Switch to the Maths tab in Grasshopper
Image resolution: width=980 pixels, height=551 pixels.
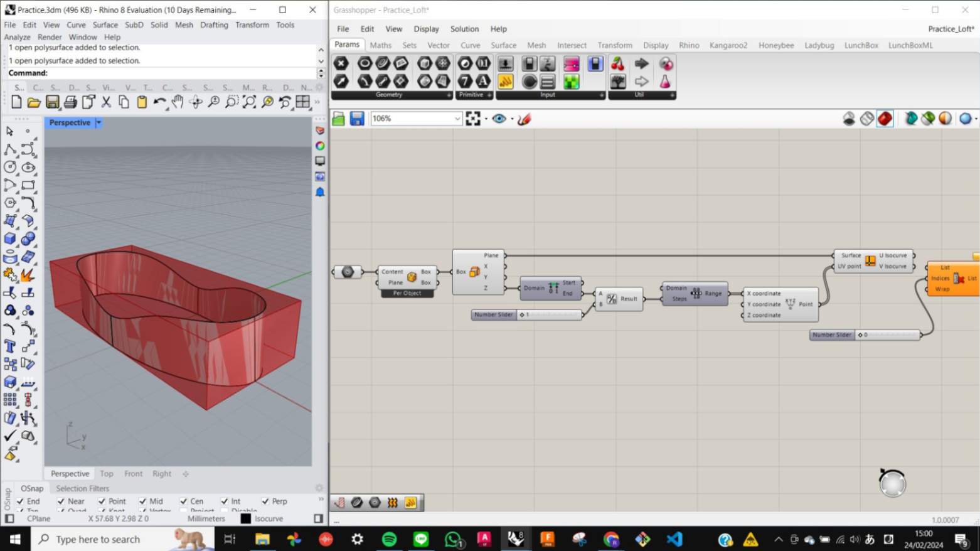380,45
